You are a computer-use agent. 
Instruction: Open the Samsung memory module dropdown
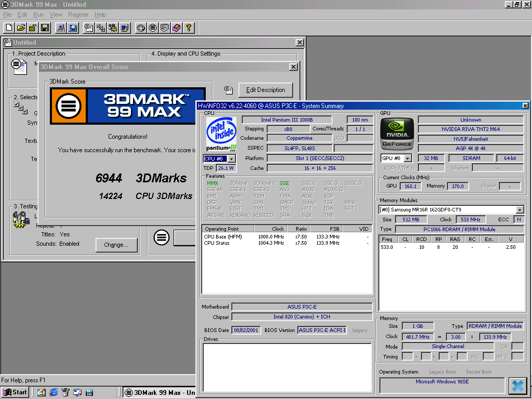[x=520, y=210]
